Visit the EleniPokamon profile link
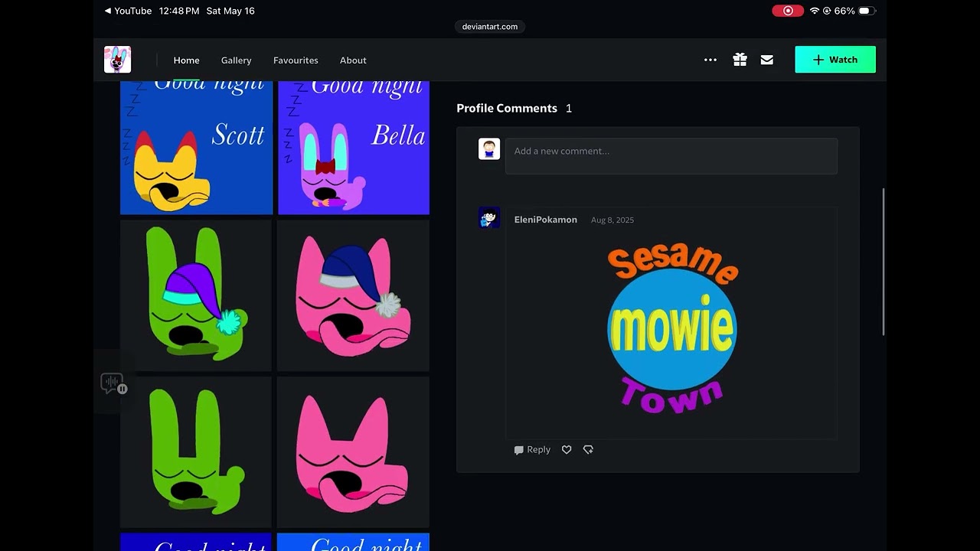The image size is (980, 551). [546, 220]
